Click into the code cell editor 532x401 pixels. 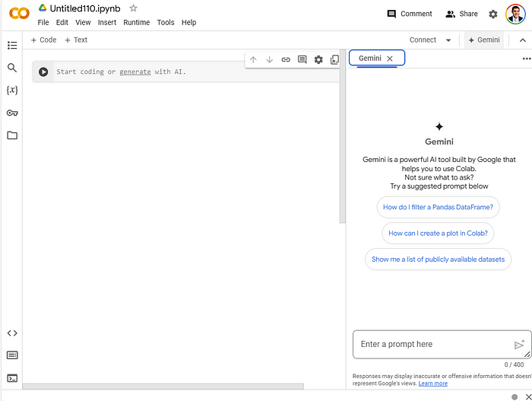click(196, 72)
